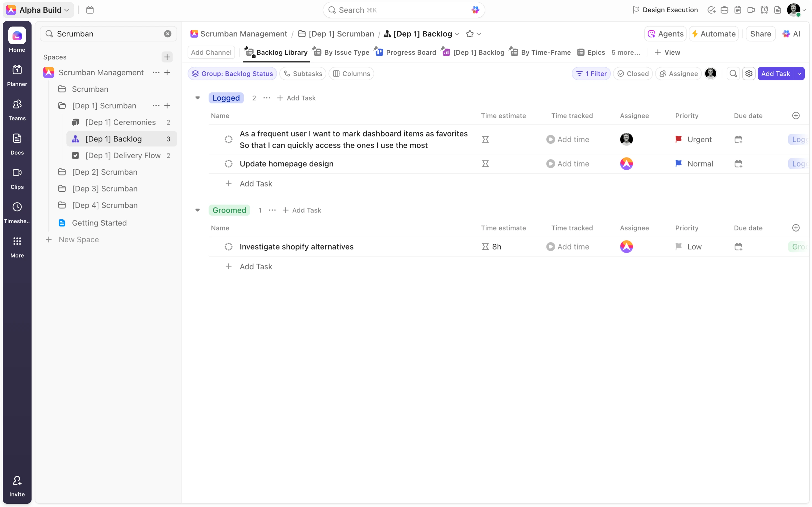
Task: Start recording with the video camera icon
Action: tap(751, 10)
